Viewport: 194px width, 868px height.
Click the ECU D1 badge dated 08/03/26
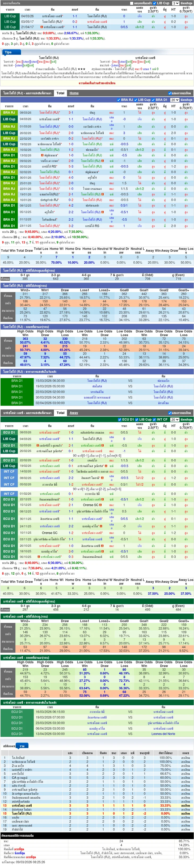point(10,432)
